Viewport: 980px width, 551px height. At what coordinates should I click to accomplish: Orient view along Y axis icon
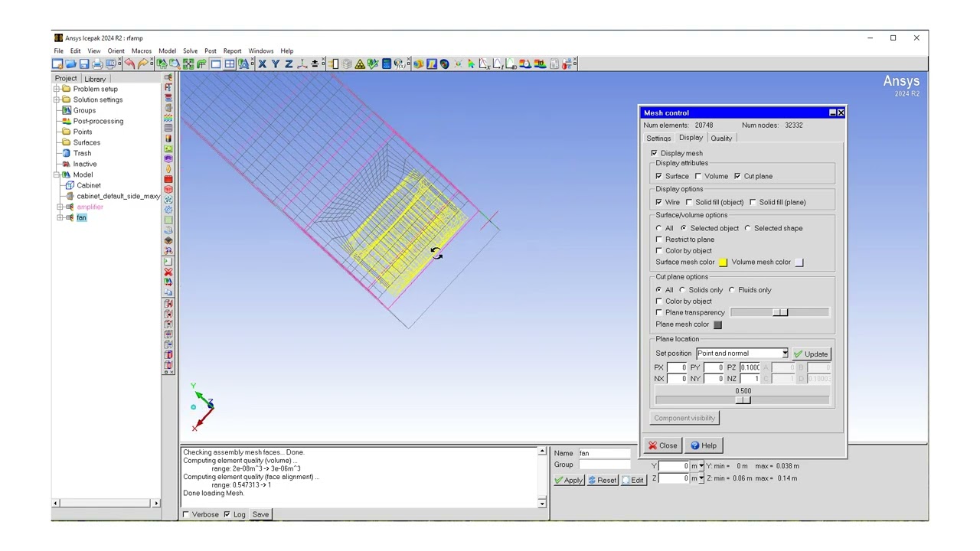coord(276,64)
